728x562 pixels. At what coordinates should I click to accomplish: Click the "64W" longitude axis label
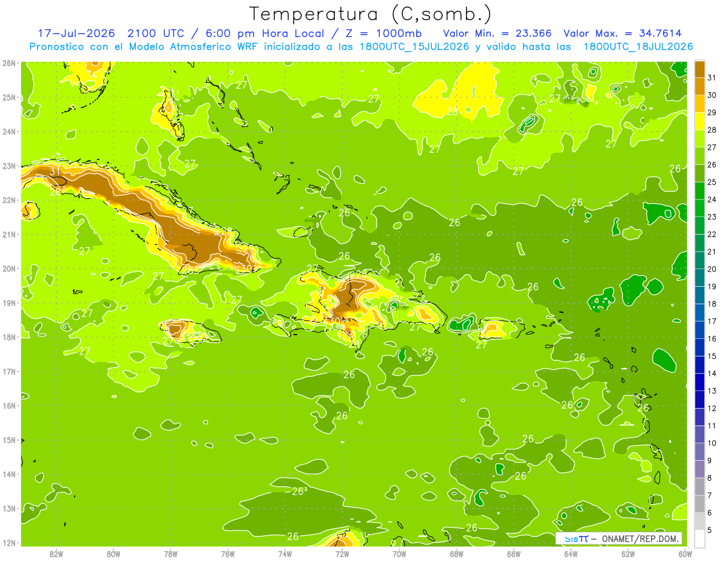(x=571, y=554)
